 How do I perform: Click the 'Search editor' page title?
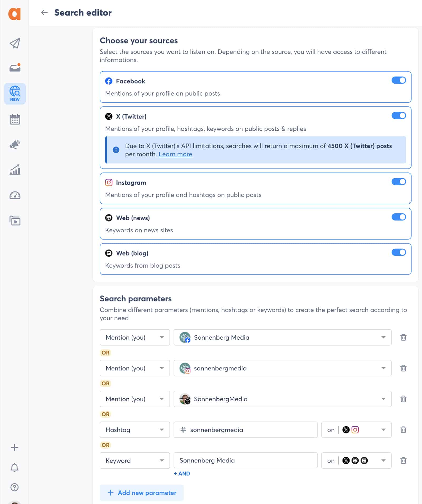(83, 13)
